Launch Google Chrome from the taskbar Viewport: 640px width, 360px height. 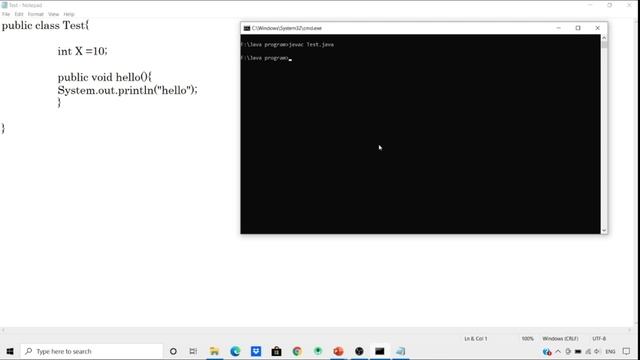297,351
